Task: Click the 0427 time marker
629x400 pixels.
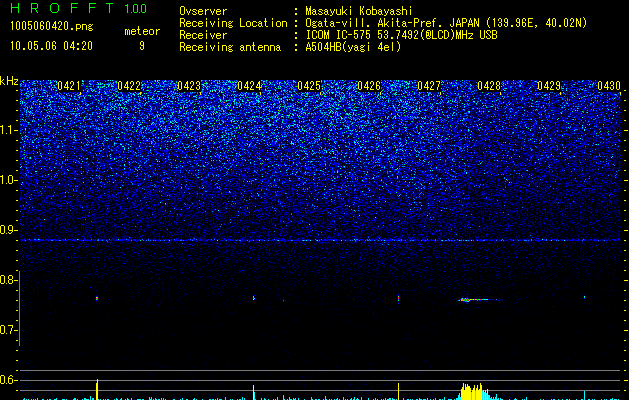Action: 429,86
